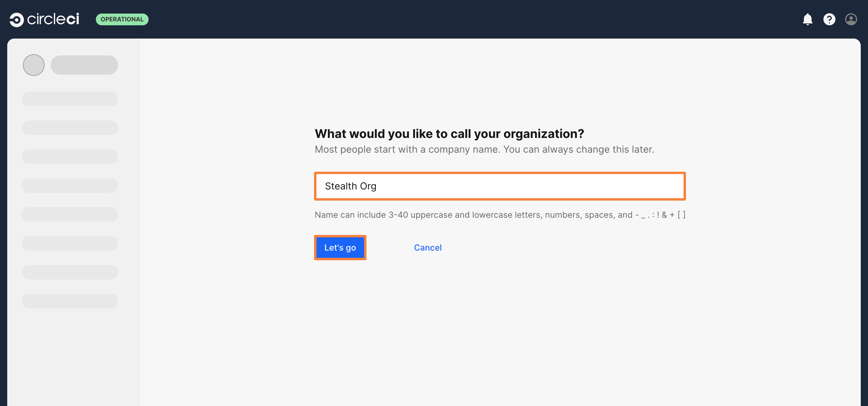This screenshot has height=406, width=868.
Task: Select the third sidebar placeholder bar
Action: (x=70, y=157)
